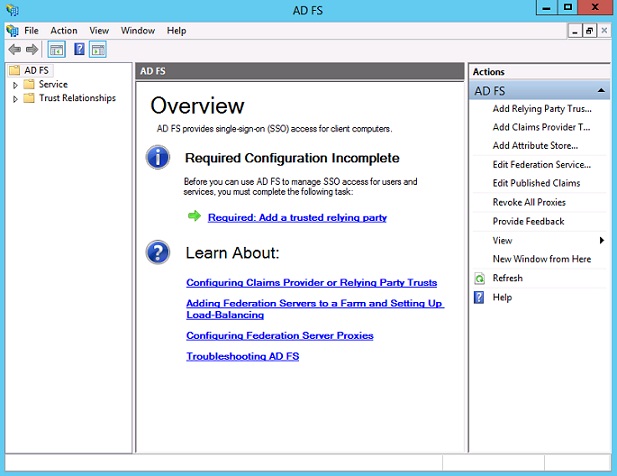Screen dimensions: 617x476
Task: Click Revoke All Proxies action
Action: click(529, 202)
